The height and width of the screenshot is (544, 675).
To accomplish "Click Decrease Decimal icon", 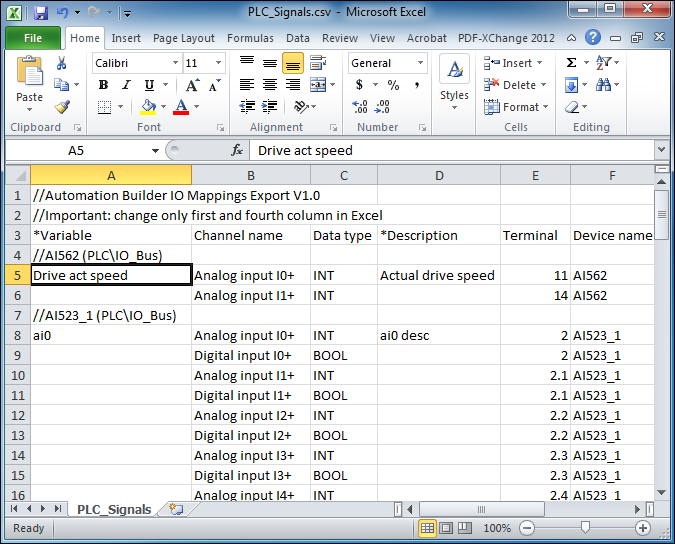I will coord(382,106).
